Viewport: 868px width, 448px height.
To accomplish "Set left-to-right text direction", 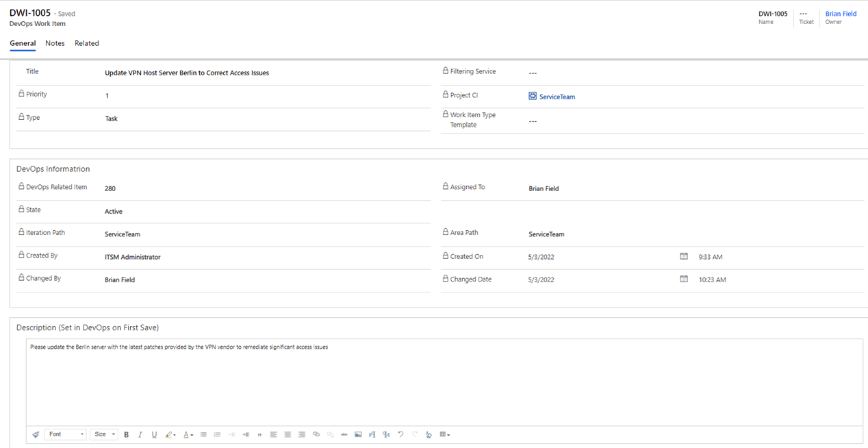I will tap(372, 434).
